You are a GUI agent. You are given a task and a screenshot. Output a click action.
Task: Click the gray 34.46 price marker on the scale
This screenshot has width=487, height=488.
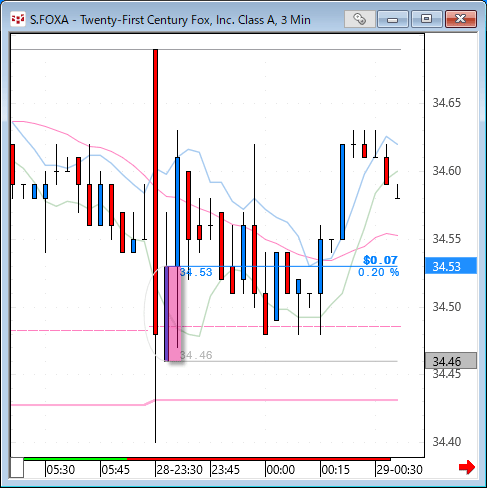click(451, 361)
